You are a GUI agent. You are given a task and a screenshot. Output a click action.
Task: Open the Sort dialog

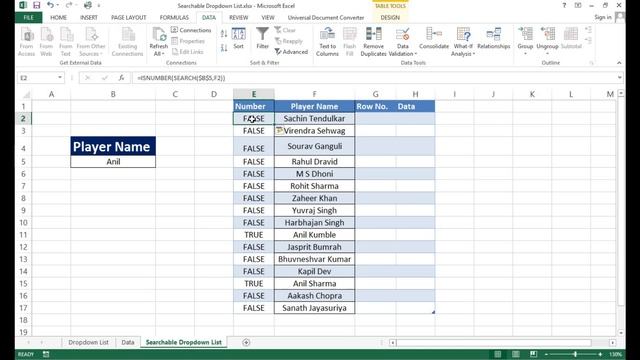(239, 38)
